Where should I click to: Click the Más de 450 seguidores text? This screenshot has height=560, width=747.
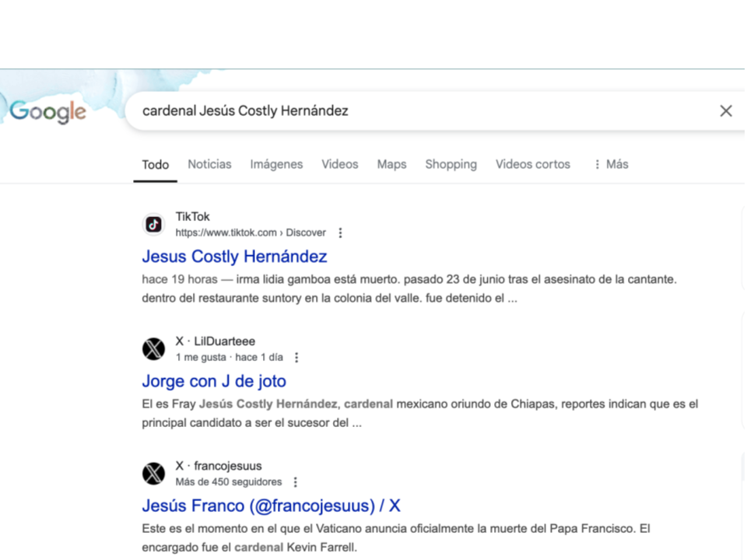(229, 482)
